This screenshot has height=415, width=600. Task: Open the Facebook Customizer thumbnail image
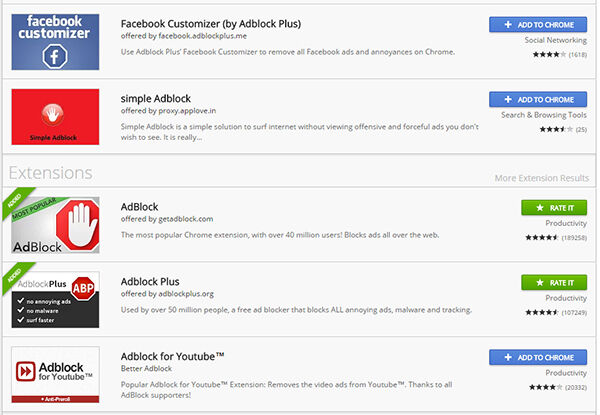(55, 42)
